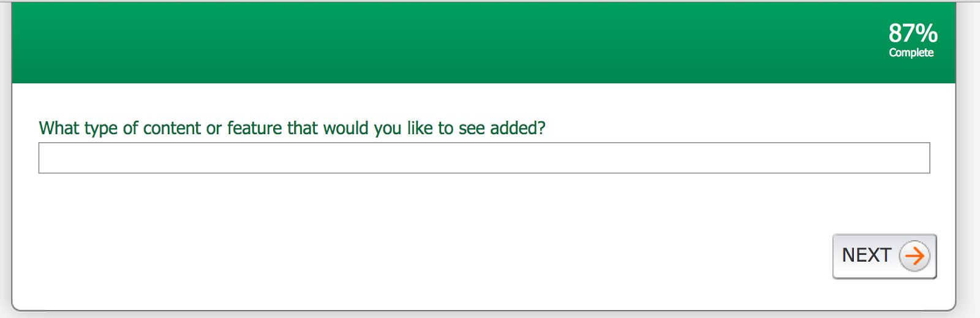The width and height of the screenshot is (980, 318).
Task: Click the word "feature" in the question
Action: (255, 128)
